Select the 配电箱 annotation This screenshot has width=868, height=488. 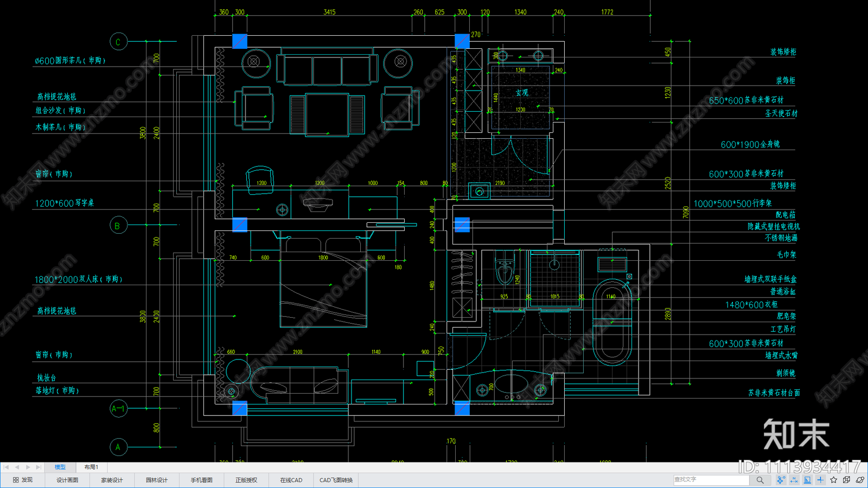pos(786,215)
